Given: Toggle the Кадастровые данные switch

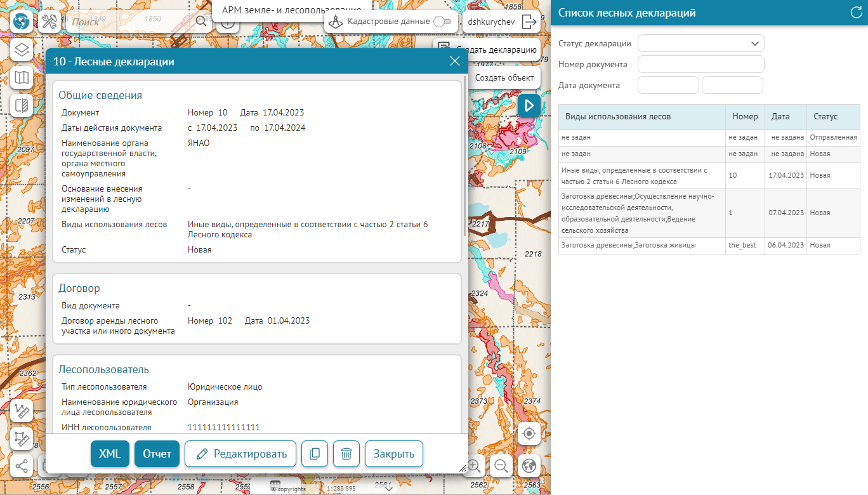Looking at the screenshot, I should click(442, 22).
